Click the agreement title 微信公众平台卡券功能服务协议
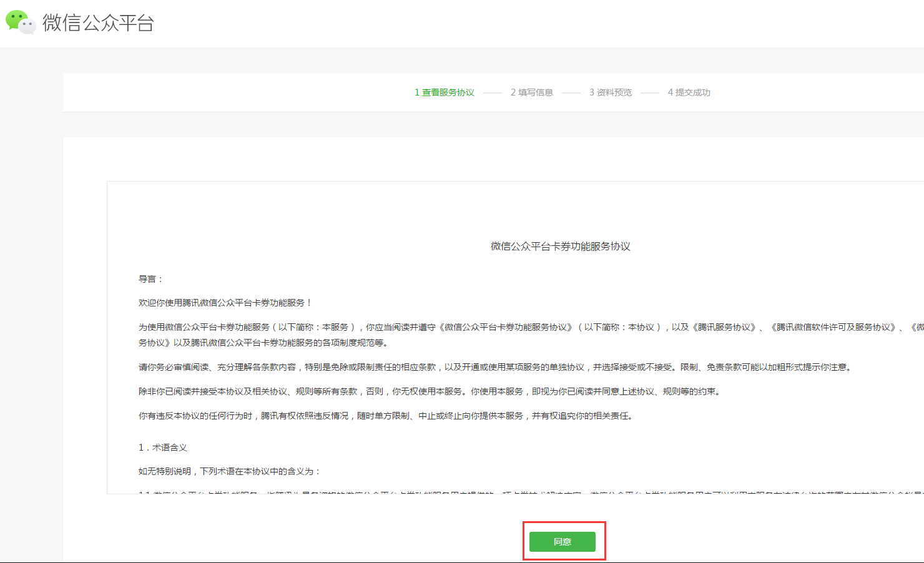Image resolution: width=924 pixels, height=563 pixels. click(x=561, y=247)
